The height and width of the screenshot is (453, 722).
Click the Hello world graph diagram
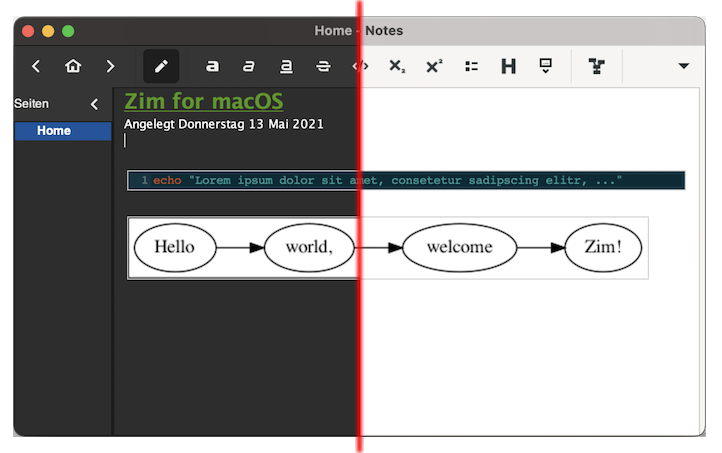(x=388, y=248)
